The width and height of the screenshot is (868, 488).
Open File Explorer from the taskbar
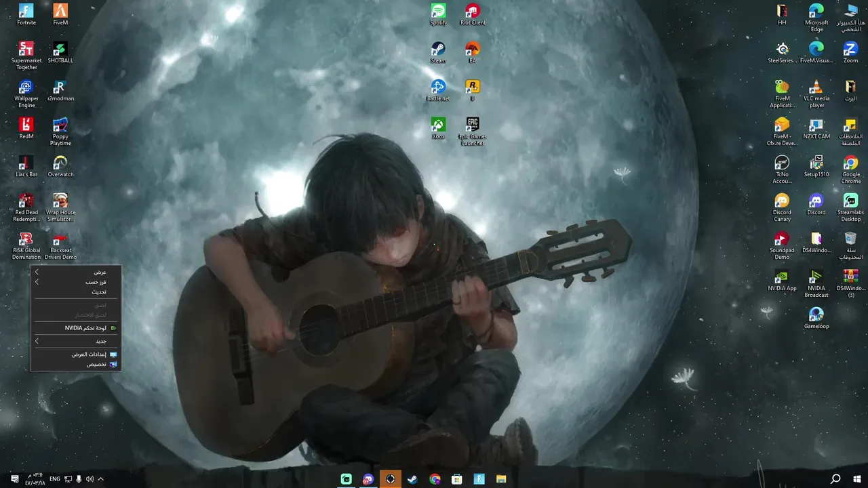[500, 479]
